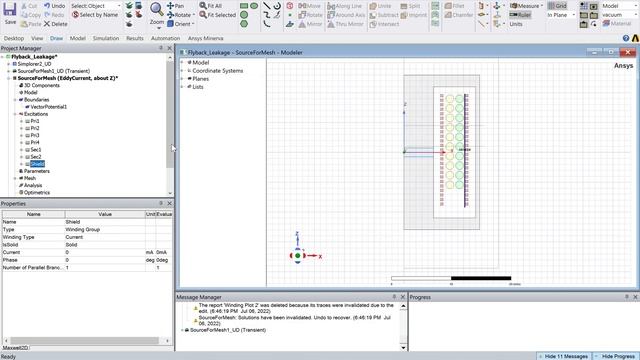This screenshot has width=640, height=360.
Task: Open the Simulation ribbon tab
Action: click(106, 38)
